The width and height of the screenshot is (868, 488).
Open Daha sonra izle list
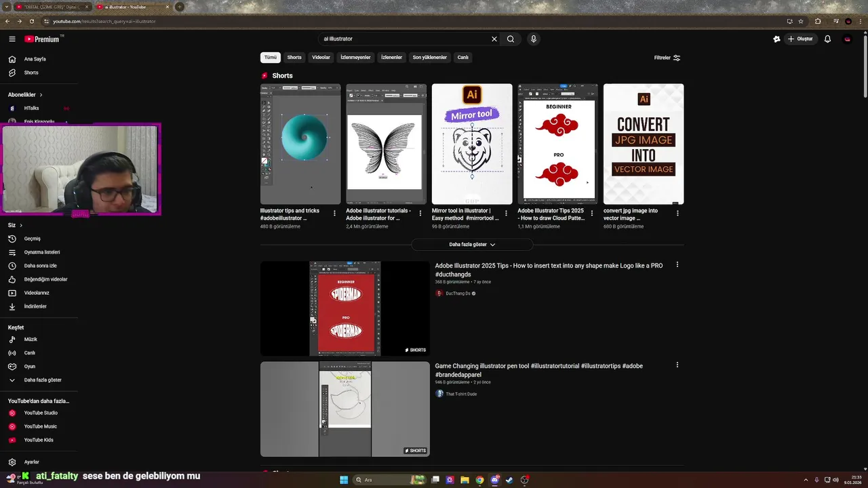(39, 266)
